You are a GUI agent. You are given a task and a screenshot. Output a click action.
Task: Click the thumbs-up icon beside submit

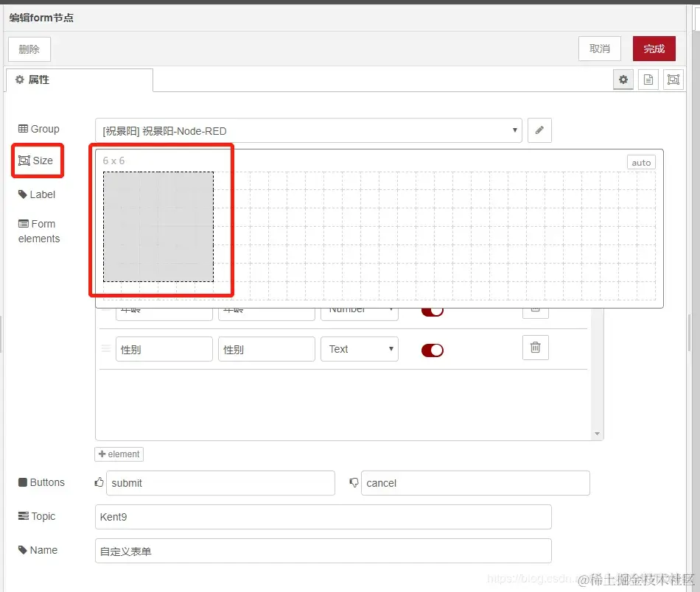(99, 482)
